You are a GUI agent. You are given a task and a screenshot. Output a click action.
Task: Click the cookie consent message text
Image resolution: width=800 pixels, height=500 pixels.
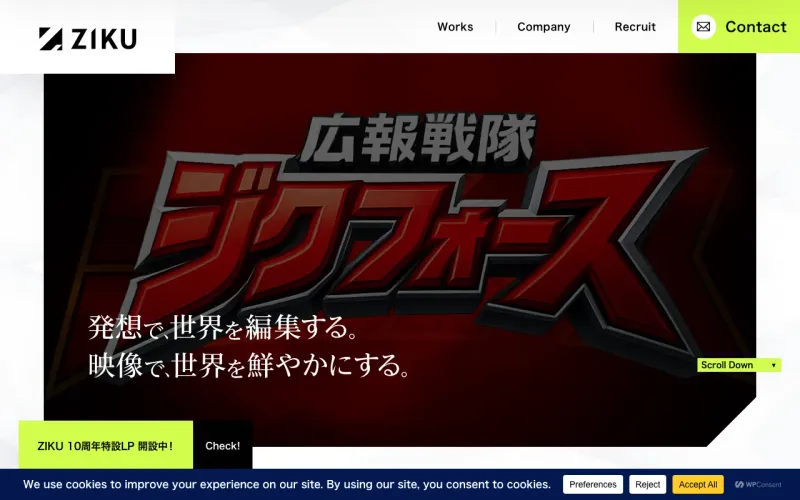point(287,484)
